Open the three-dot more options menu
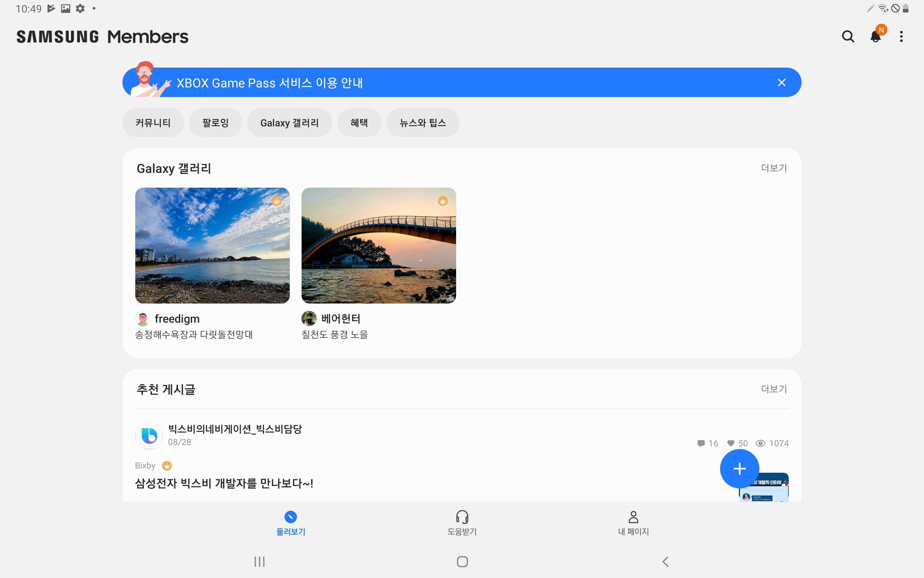This screenshot has height=578, width=924. (901, 37)
